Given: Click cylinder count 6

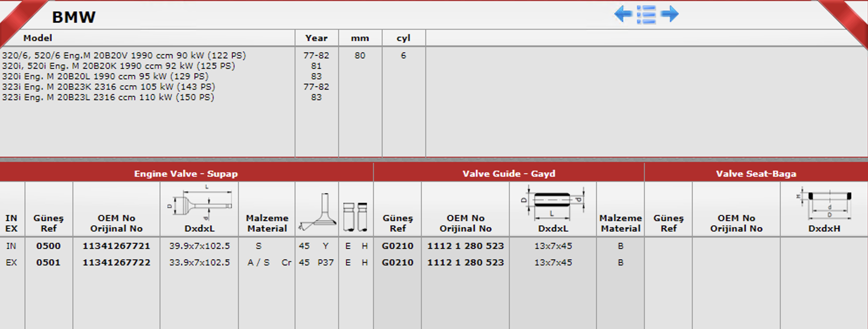Looking at the screenshot, I should point(403,55).
